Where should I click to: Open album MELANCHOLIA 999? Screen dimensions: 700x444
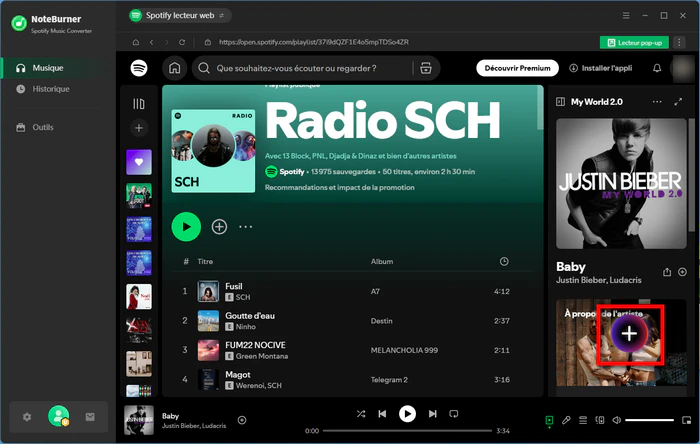coord(404,350)
